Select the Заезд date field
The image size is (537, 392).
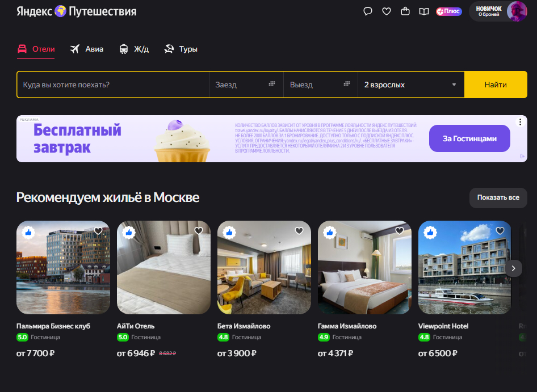point(246,85)
